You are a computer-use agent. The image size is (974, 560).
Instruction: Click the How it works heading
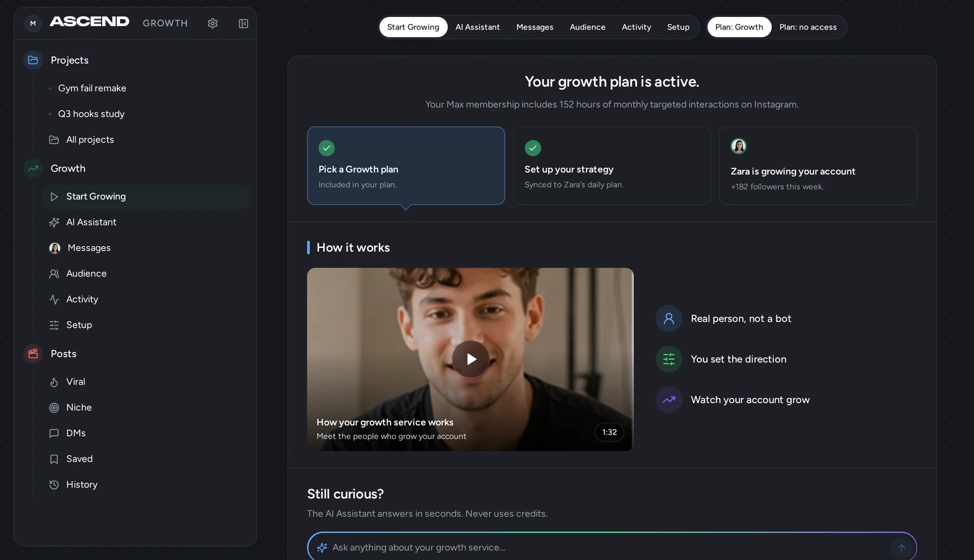click(x=353, y=248)
